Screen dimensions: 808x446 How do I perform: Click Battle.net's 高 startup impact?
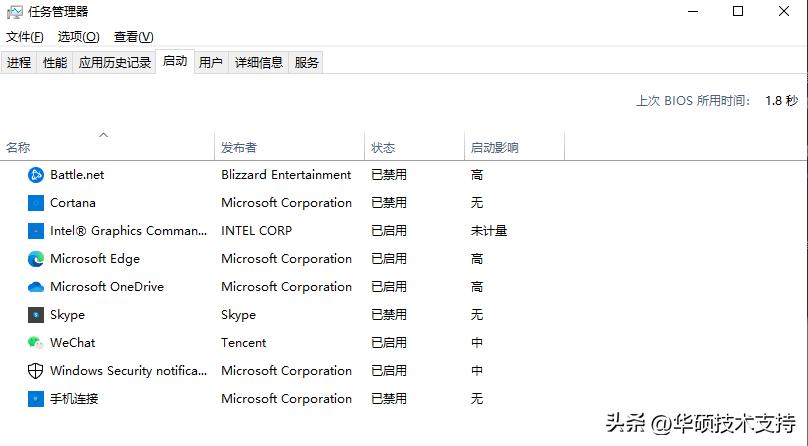point(477,175)
